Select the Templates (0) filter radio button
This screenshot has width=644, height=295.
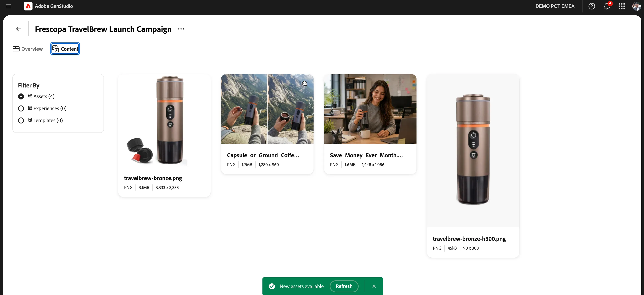point(21,120)
